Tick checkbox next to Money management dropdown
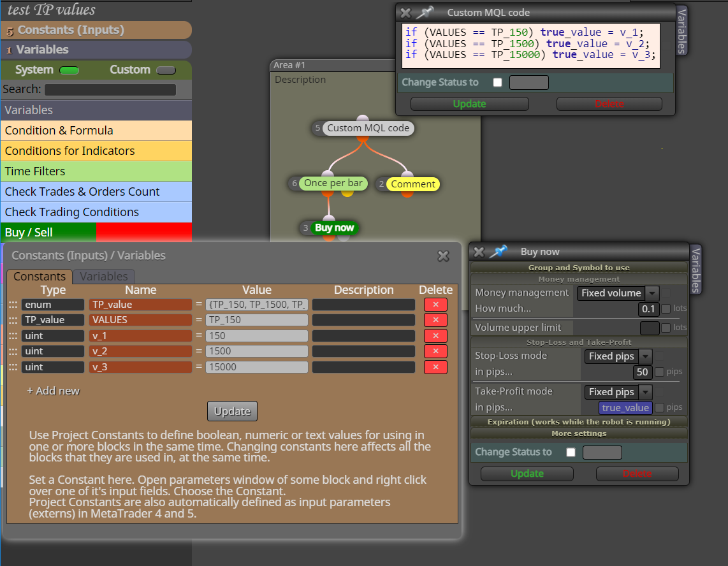The image size is (728, 566). (x=666, y=293)
